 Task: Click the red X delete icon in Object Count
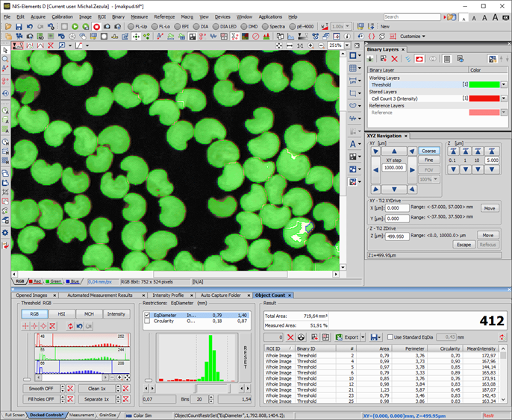point(290,337)
